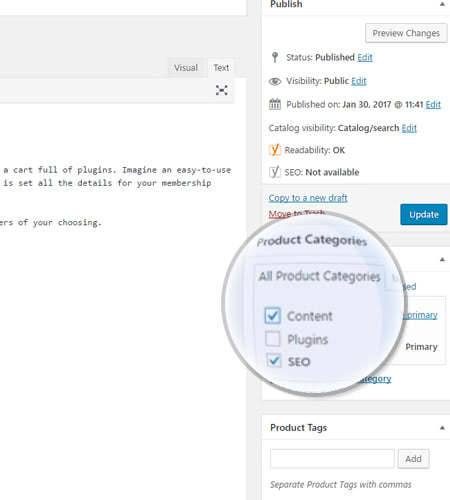Click the Status pin icon
The height and width of the screenshot is (500, 450).
point(275,57)
